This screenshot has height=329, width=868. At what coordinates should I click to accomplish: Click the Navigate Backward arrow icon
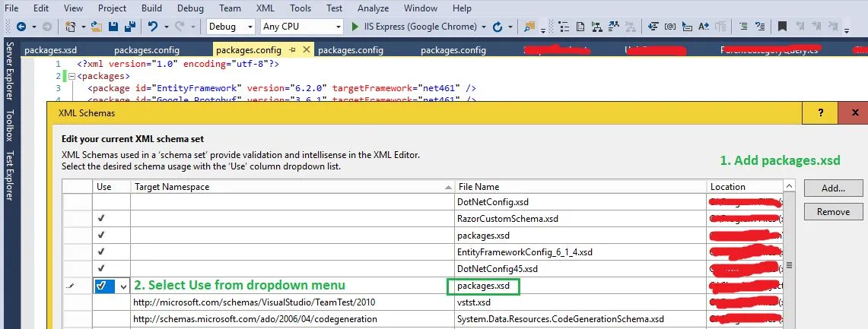point(21,27)
